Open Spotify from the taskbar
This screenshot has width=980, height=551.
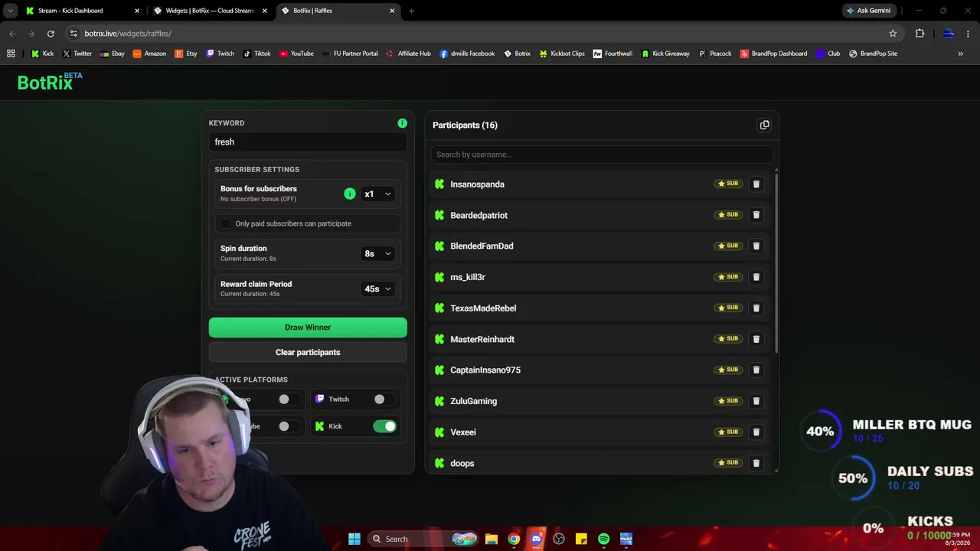pyautogui.click(x=603, y=539)
